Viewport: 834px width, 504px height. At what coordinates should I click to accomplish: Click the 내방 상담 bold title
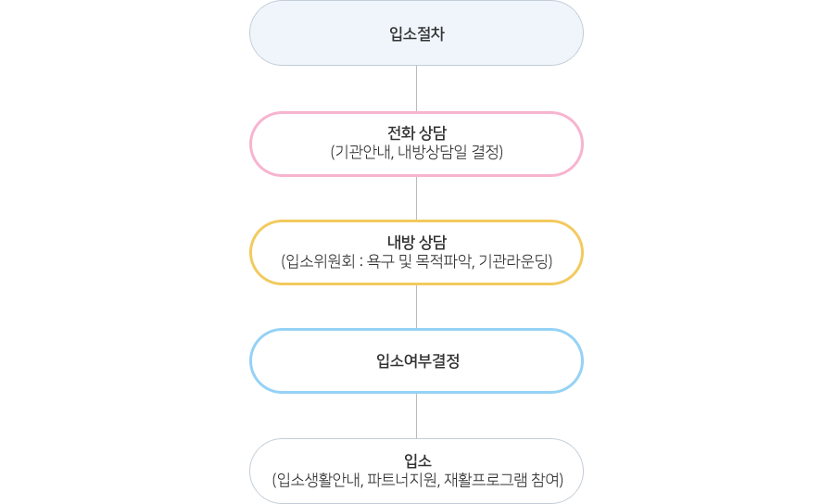[x=416, y=242]
